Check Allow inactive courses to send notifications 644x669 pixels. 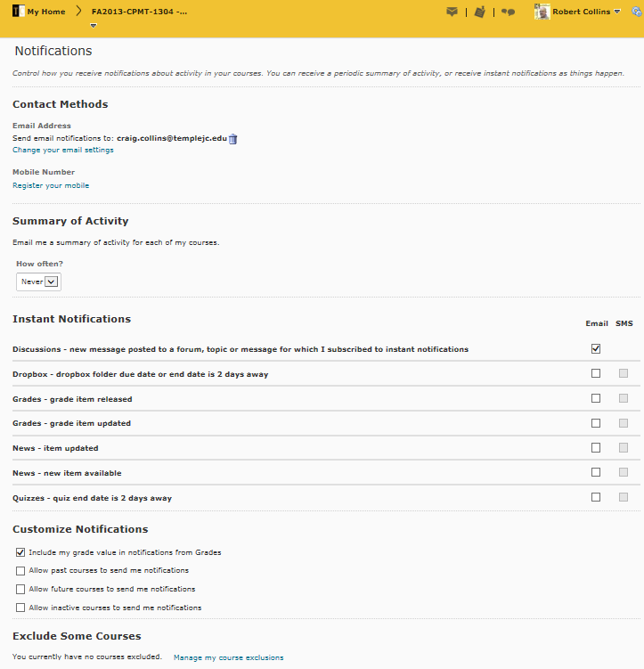click(20, 608)
